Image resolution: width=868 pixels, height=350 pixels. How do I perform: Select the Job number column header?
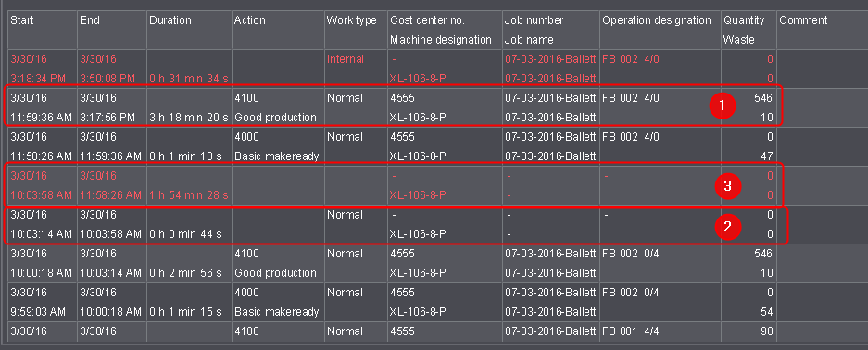[x=534, y=20]
